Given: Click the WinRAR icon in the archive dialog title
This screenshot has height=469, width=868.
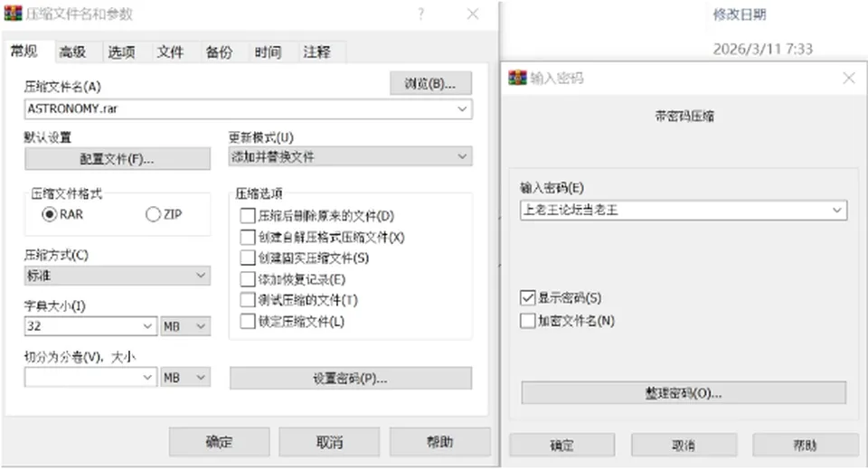Looking at the screenshot, I should coord(13,14).
